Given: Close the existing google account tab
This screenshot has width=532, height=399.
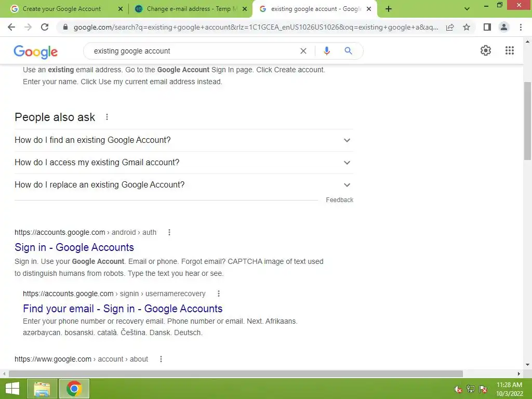Looking at the screenshot, I should (x=369, y=9).
